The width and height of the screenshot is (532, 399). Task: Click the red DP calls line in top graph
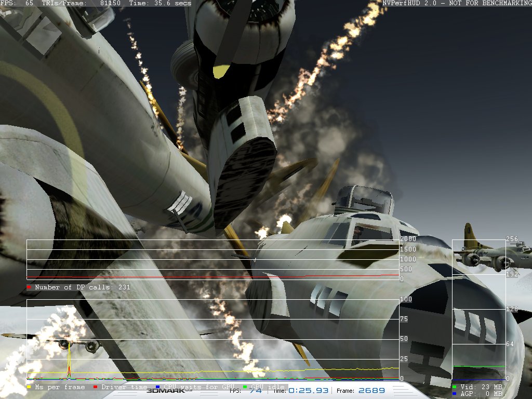212,276
